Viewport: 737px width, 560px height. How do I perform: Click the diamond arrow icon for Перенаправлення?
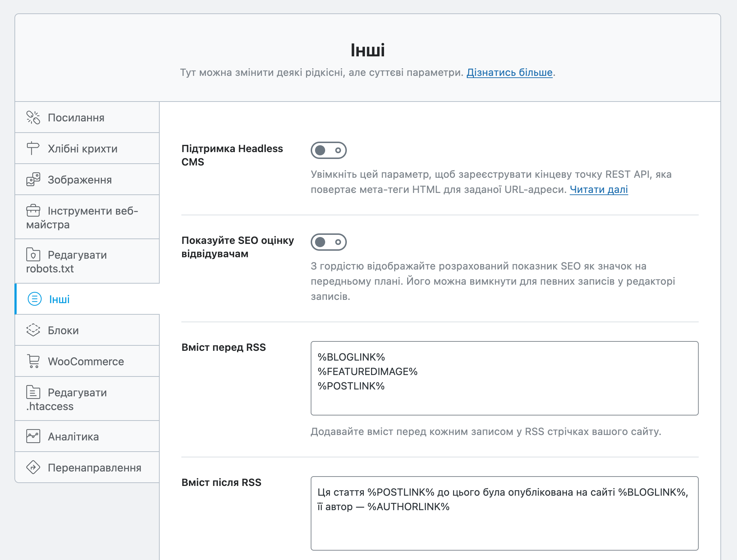point(33,468)
